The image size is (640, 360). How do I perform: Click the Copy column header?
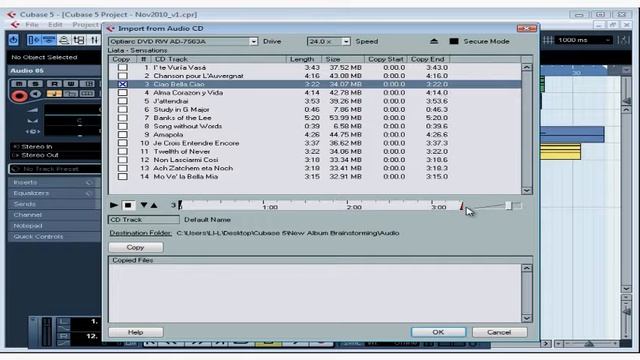[x=122, y=59]
